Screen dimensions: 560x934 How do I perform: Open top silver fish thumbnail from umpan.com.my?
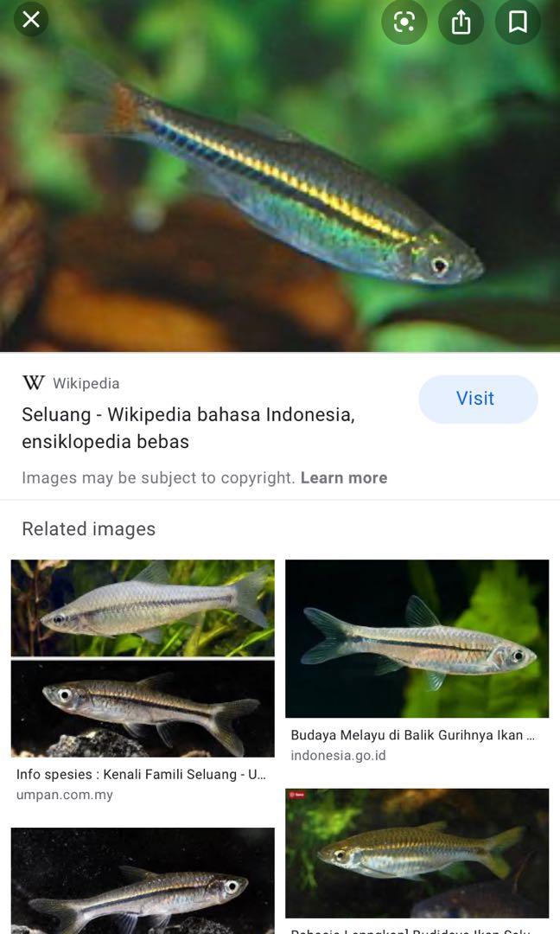click(143, 608)
